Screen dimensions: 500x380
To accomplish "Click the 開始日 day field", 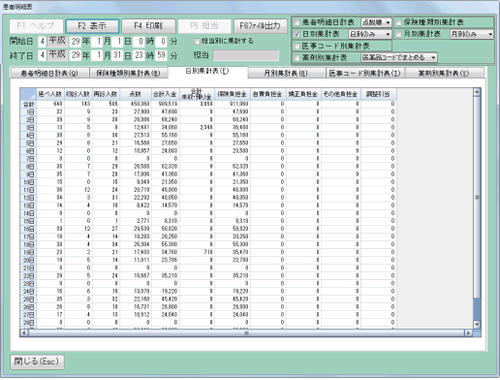I will (x=117, y=41).
